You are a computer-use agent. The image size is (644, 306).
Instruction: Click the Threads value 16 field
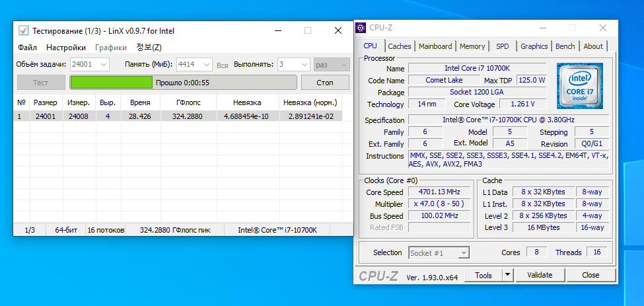point(596,252)
